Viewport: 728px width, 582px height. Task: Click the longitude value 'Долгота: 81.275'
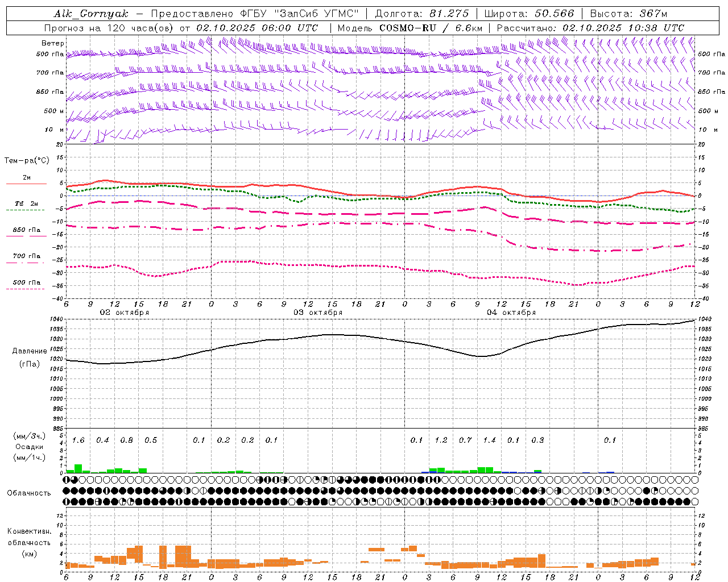click(422, 14)
